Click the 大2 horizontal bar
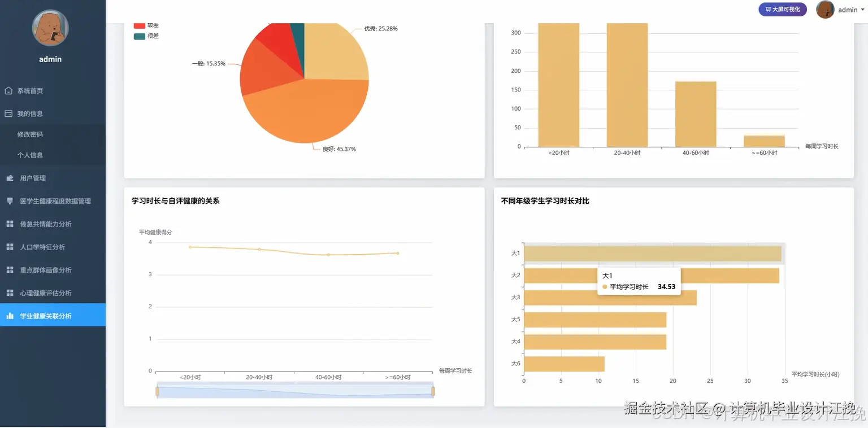868x428 pixels. pyautogui.click(x=652, y=276)
